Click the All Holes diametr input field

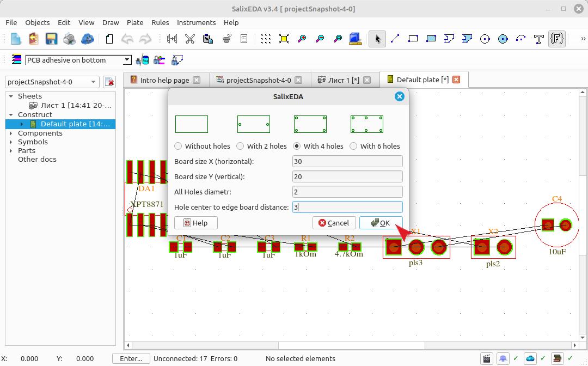tap(347, 192)
